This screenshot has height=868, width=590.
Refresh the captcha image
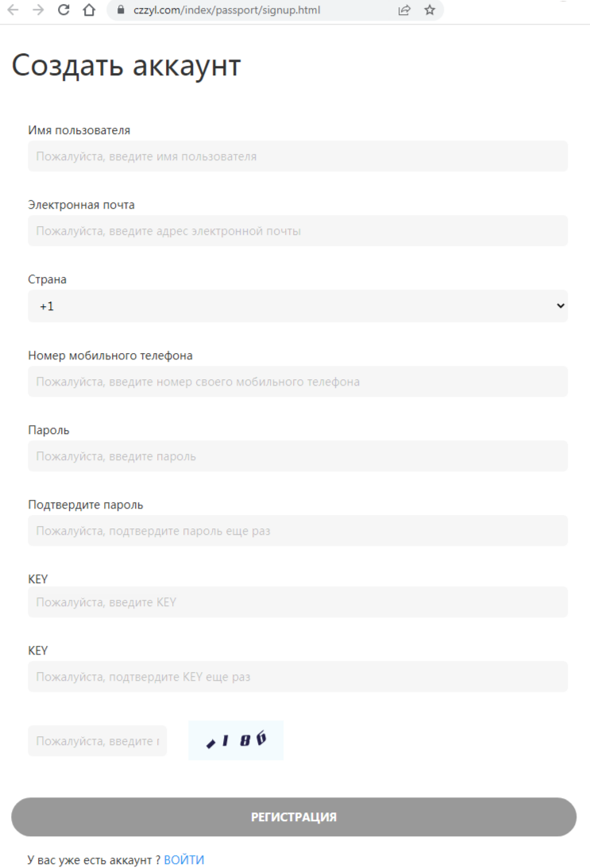coord(236,740)
